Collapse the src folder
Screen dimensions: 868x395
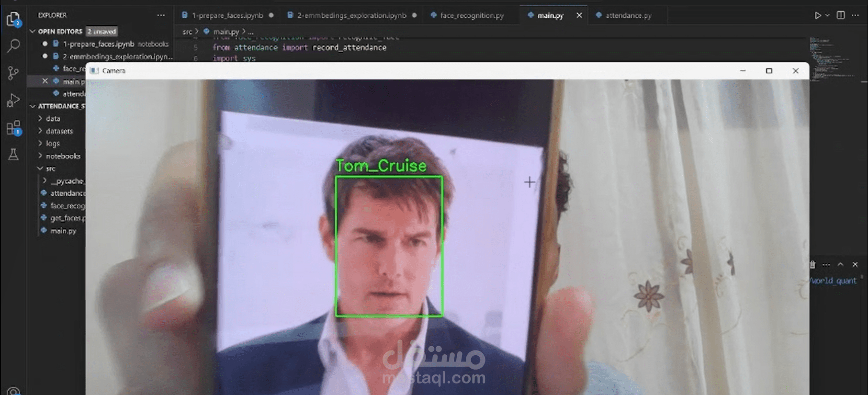click(50, 169)
